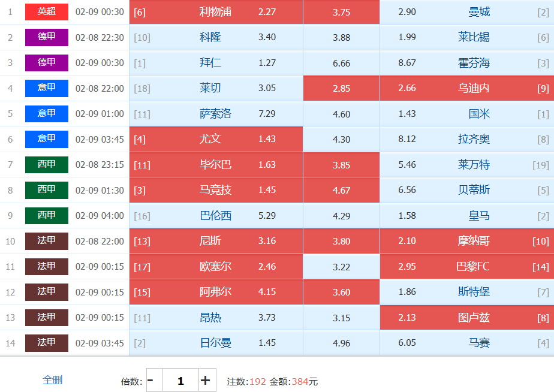
Task: Click the 西甲 tag for 巴伦西 match
Action: (47, 216)
